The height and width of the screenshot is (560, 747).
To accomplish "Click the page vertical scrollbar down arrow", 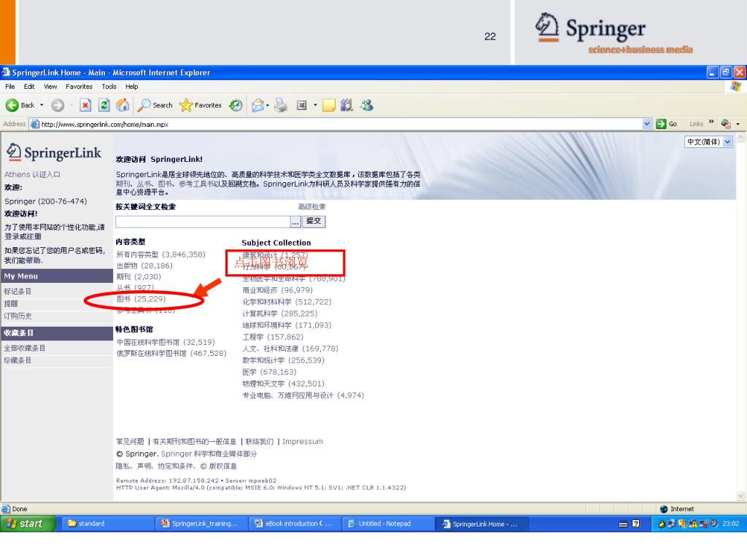I will [x=741, y=496].
